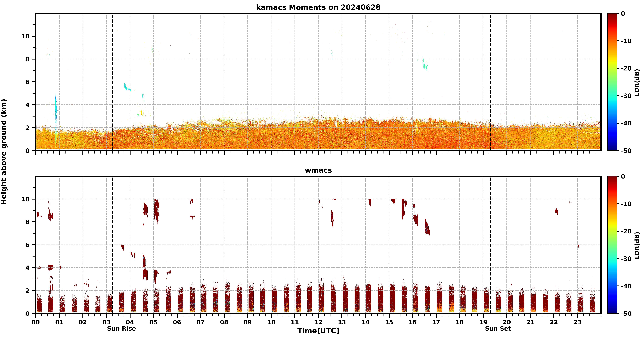644x339 pixels.
Task: Click the sunset dashed line in kamacs panel
Action: pyautogui.click(x=490, y=82)
